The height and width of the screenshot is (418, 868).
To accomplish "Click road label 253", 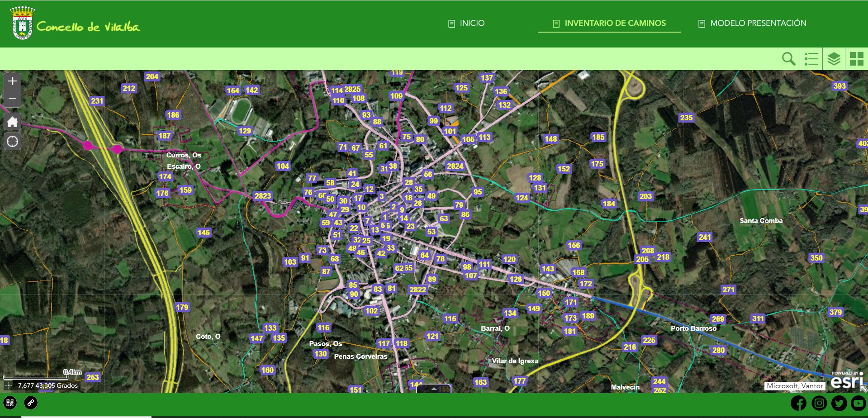I will (93, 377).
